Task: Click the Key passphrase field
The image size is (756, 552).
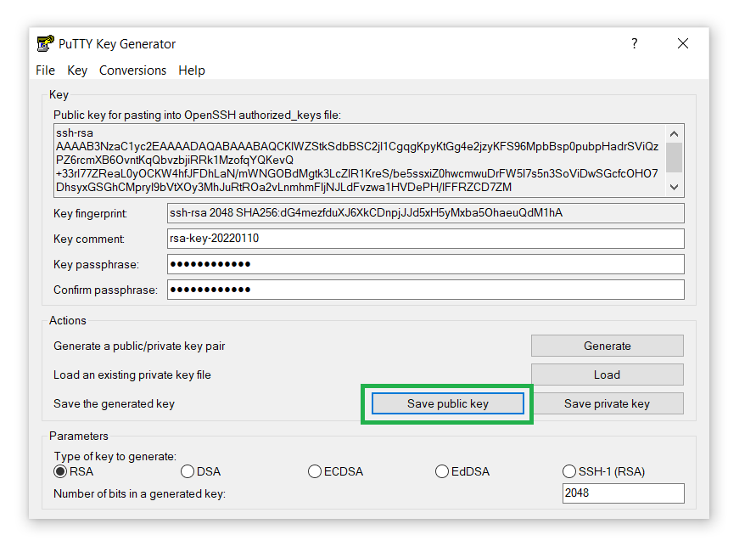Action: coord(426,264)
